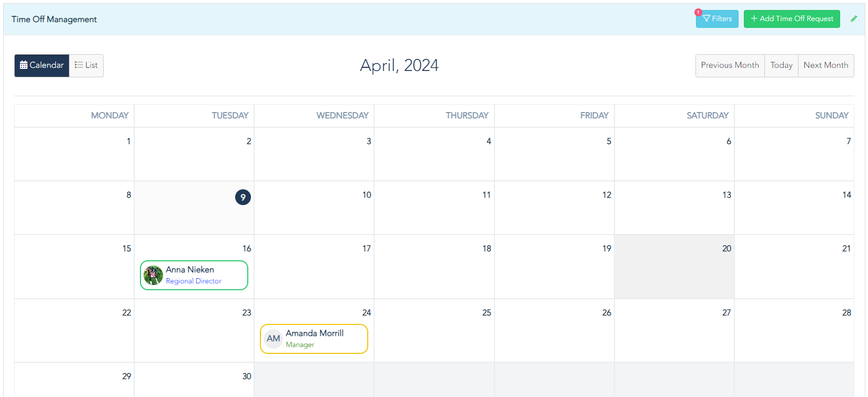This screenshot has height=397, width=868.
Task: Click the red filter count badge
Action: pyautogui.click(x=698, y=12)
